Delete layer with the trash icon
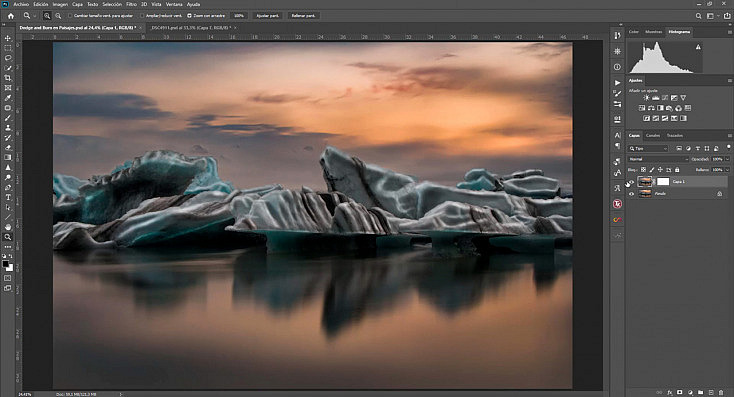Viewport: 734px width, 397px height. [721, 392]
